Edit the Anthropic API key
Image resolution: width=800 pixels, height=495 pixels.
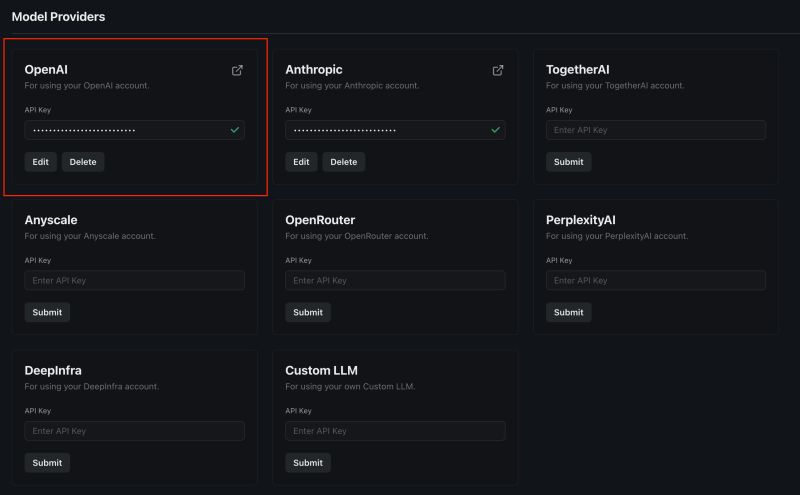301,162
